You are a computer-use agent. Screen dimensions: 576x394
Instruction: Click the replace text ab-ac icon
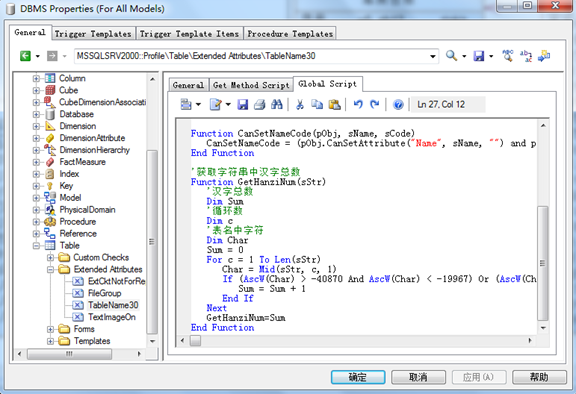[526, 56]
